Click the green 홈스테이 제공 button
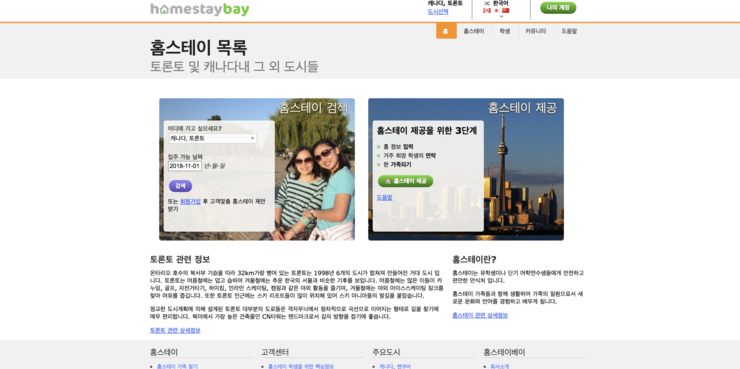The height and width of the screenshot is (369, 740). coord(405,181)
